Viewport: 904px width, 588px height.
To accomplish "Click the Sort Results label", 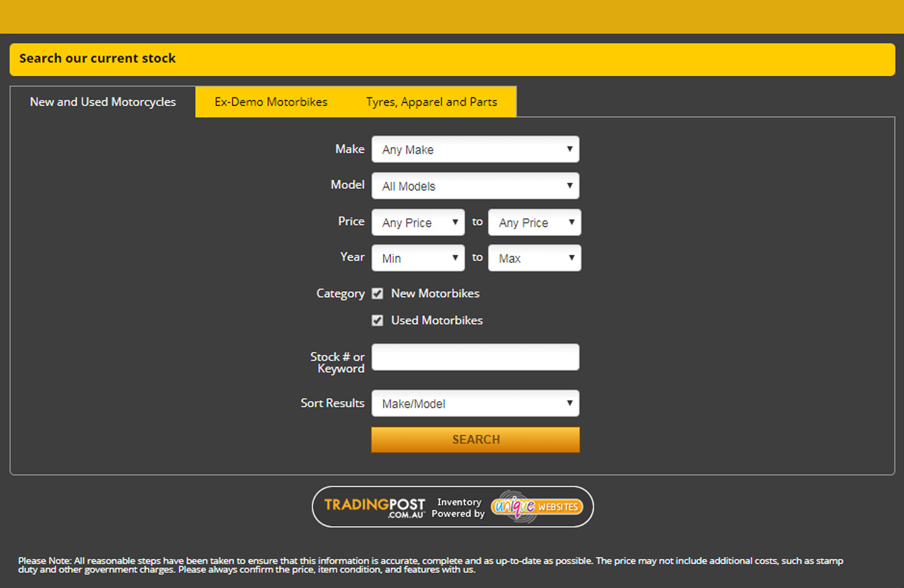I will (x=333, y=403).
